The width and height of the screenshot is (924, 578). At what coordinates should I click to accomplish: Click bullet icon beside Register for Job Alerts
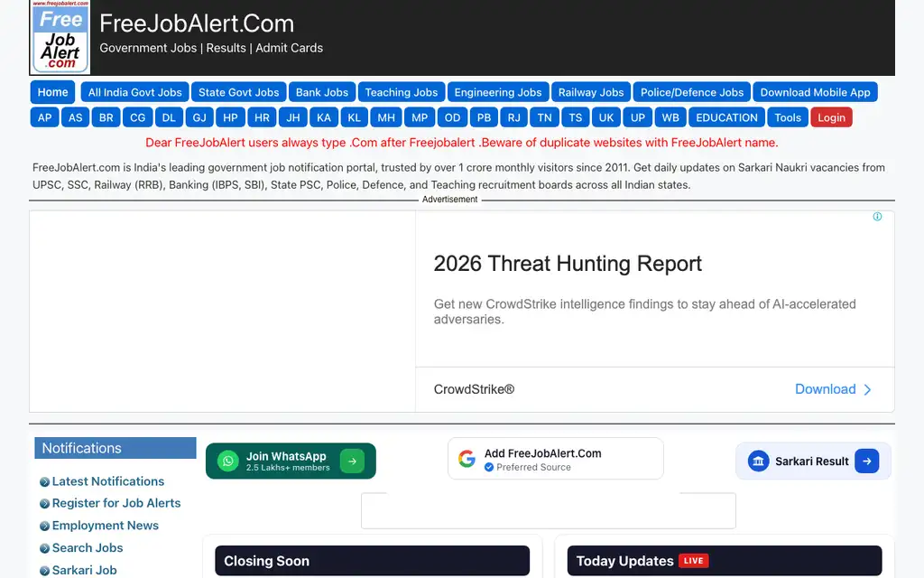tap(44, 504)
